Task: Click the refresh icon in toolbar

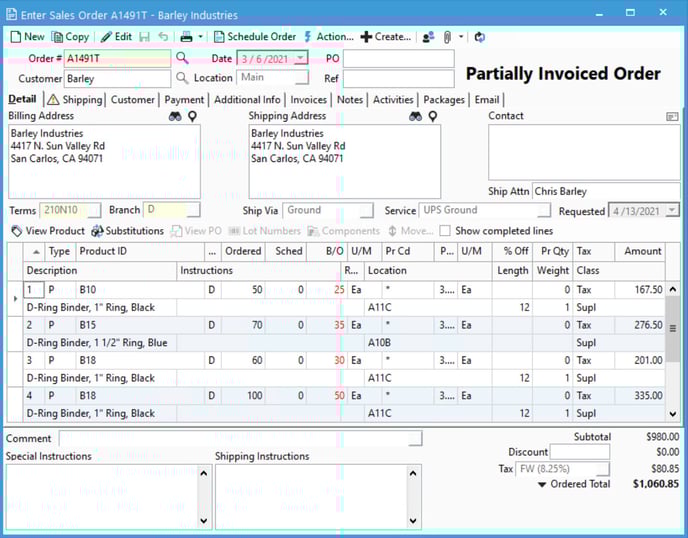Action: click(480, 37)
